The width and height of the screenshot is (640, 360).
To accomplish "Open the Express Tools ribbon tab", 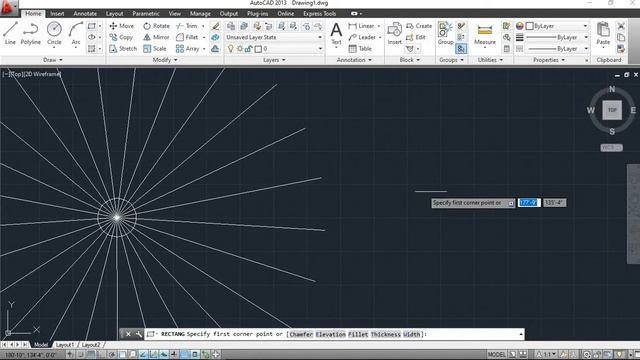I will point(320,13).
